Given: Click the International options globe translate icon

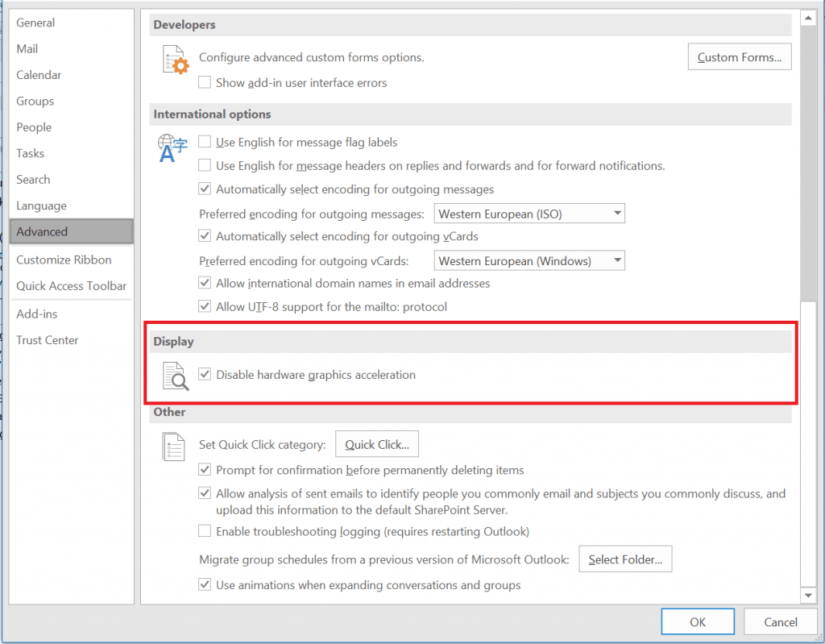Looking at the screenshot, I should tap(173, 148).
